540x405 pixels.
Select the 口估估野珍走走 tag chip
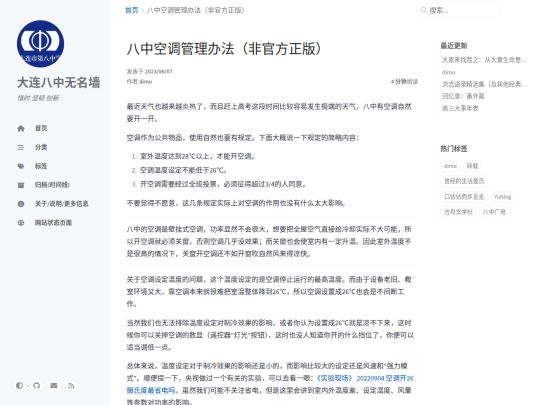(464, 197)
